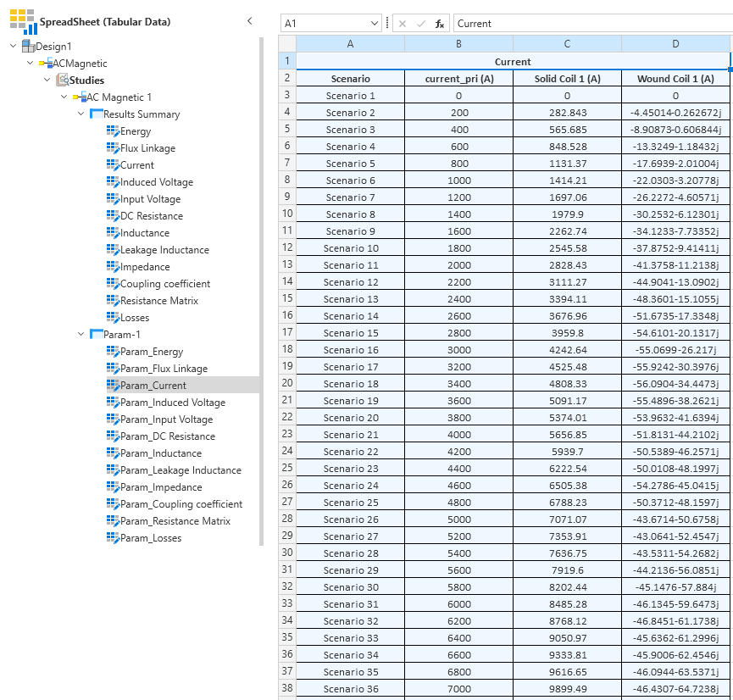Click the current_pri (A) header cell
Screen dimensions: 733x700
(x=458, y=79)
